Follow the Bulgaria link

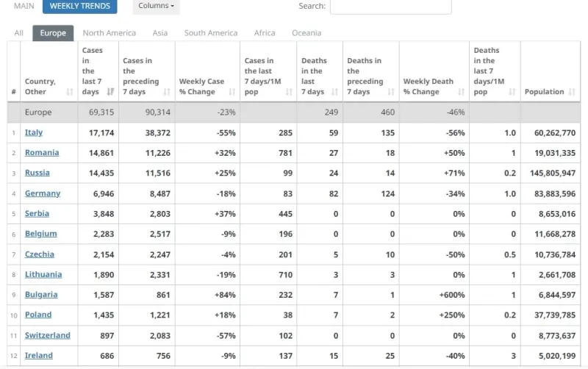(41, 295)
